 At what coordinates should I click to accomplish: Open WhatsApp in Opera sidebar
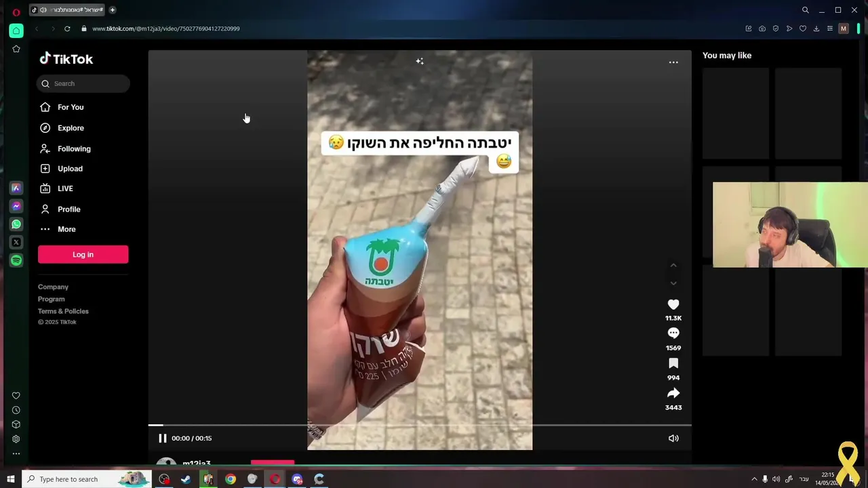(x=16, y=224)
